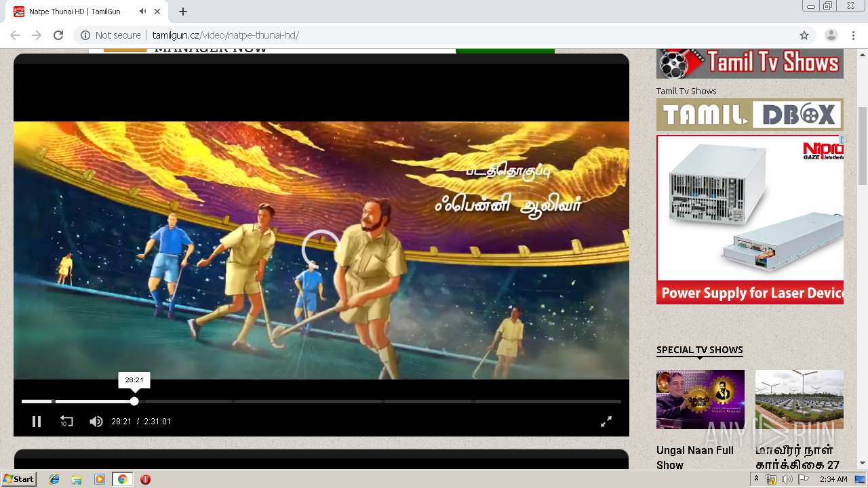
Task: Click the taskbar clock 2:34 AM
Action: pyautogui.click(x=833, y=479)
